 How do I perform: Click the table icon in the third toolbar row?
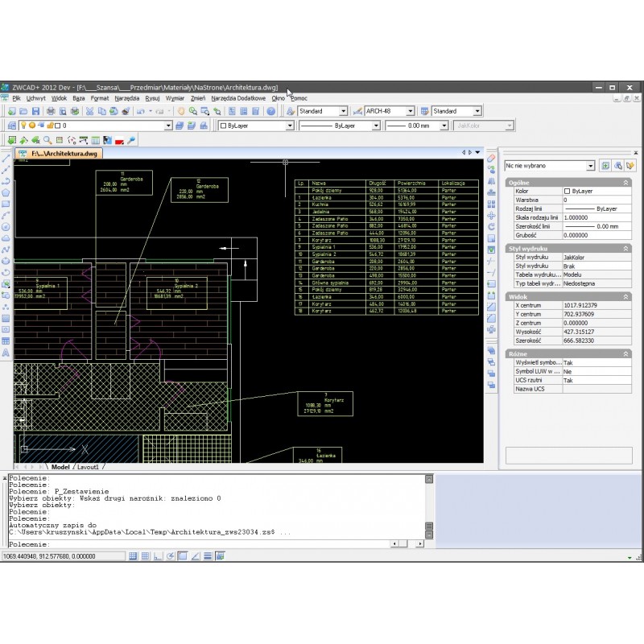coord(95,140)
